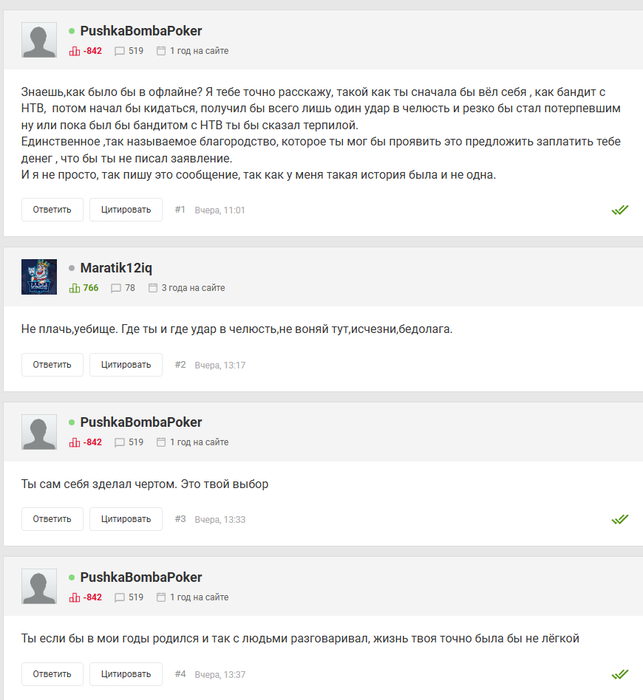Open the #4 post number link

tap(180, 674)
